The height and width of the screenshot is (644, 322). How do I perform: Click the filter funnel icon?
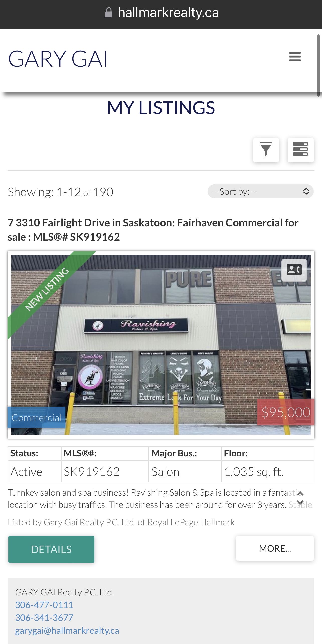266,150
